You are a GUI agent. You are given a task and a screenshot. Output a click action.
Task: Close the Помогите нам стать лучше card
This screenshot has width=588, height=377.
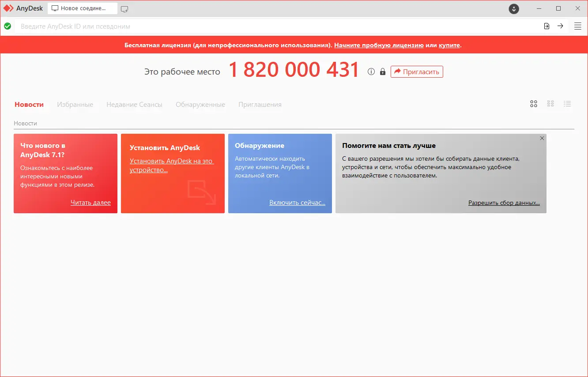tap(542, 138)
